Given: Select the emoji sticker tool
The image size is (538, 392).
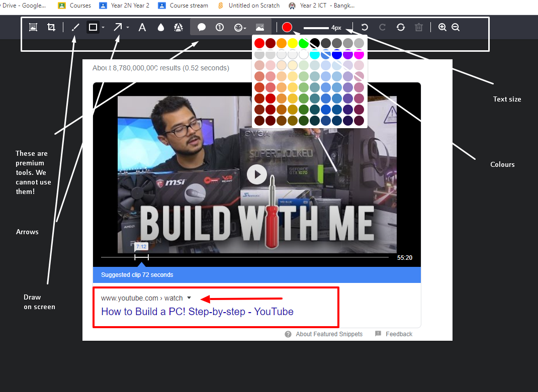Looking at the screenshot, I should [238, 28].
